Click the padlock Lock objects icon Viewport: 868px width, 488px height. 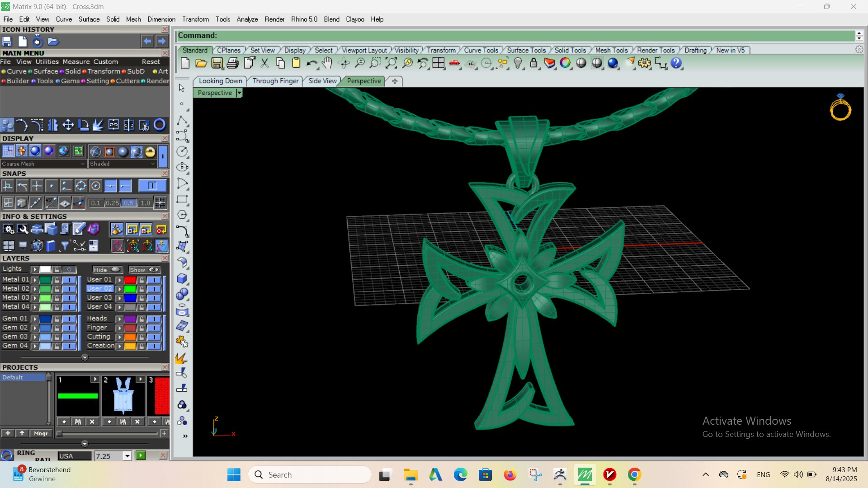(x=534, y=63)
